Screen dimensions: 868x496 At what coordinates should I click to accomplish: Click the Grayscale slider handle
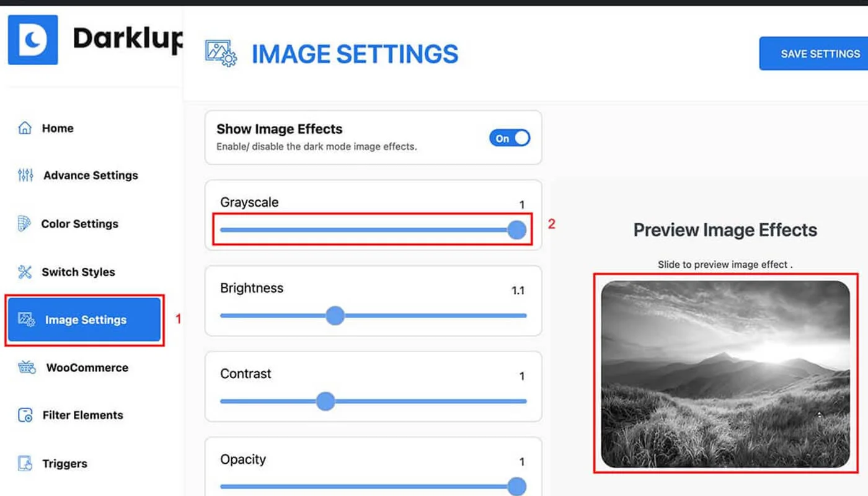coord(516,230)
